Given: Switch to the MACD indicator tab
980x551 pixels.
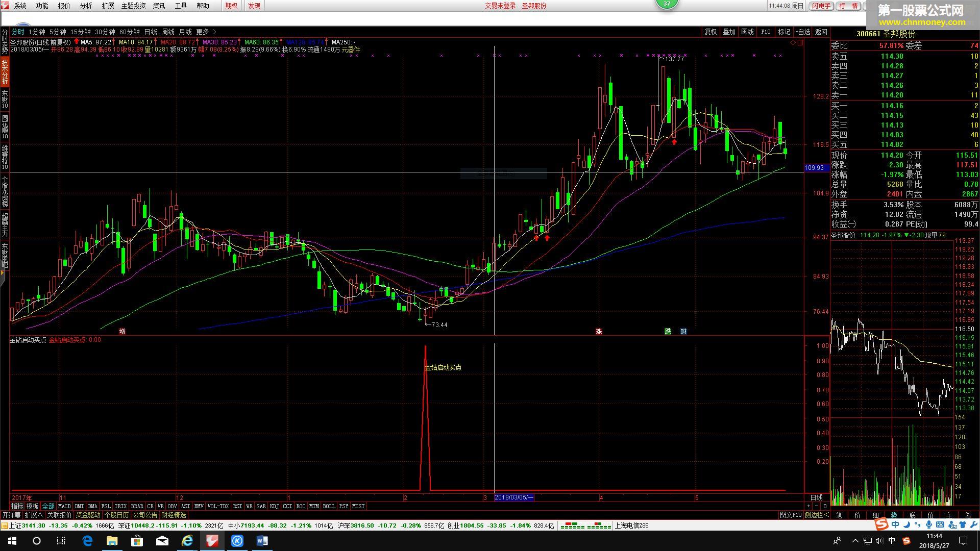Looking at the screenshot, I should coord(65,506).
